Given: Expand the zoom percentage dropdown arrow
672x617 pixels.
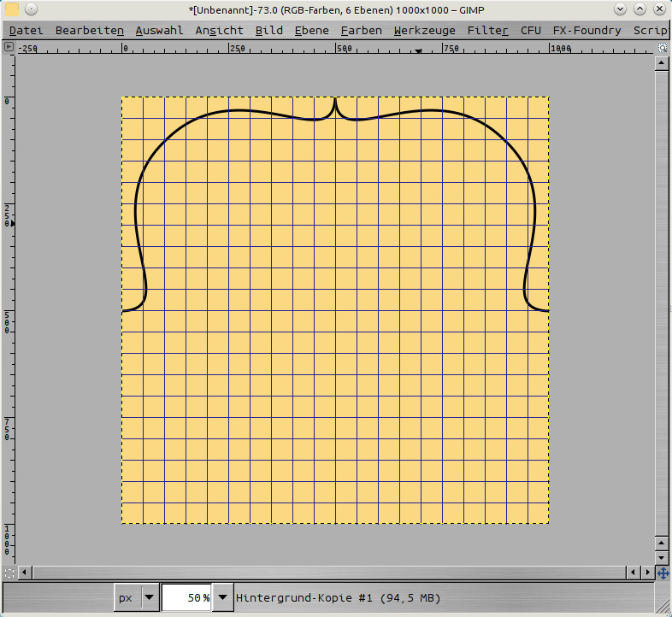Looking at the screenshot, I should point(222,598).
